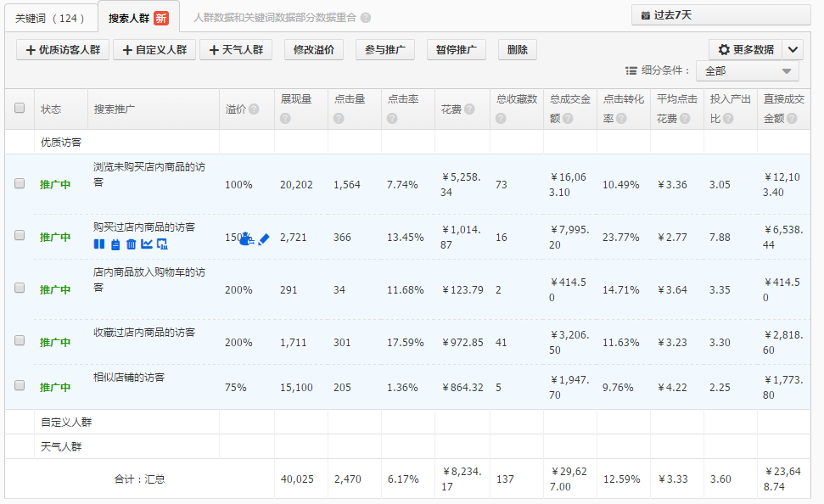Screen dimensions: 824x504
Task: Click the help icon under 展现量 header
Action: pos(285,119)
